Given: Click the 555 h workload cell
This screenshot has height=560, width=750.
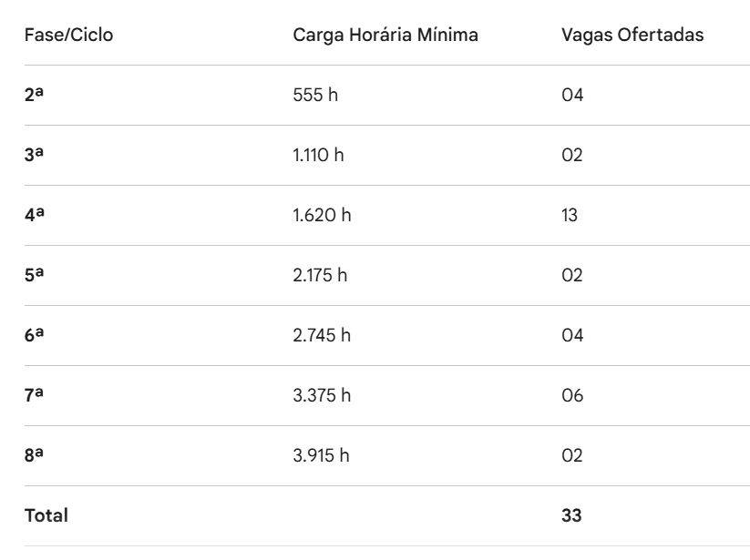Looking at the screenshot, I should (x=315, y=95).
